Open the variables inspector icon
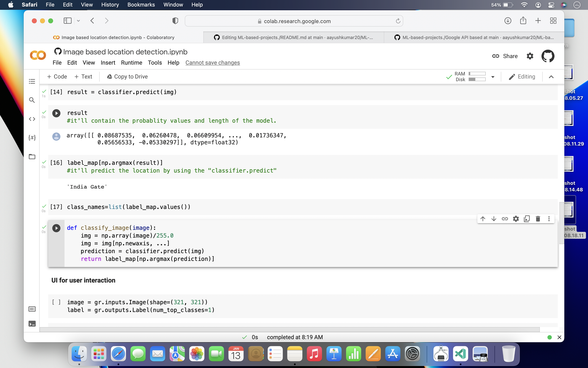 click(32, 138)
